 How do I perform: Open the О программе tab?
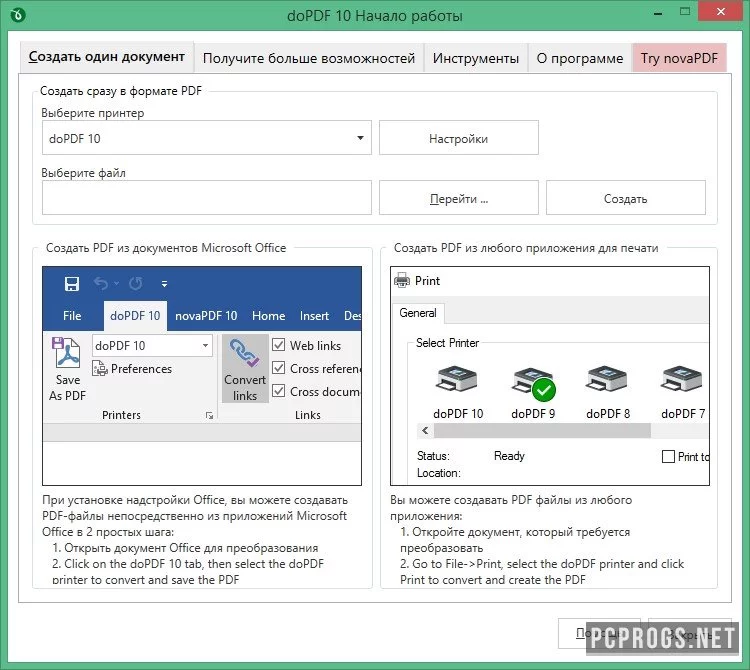click(x=579, y=58)
